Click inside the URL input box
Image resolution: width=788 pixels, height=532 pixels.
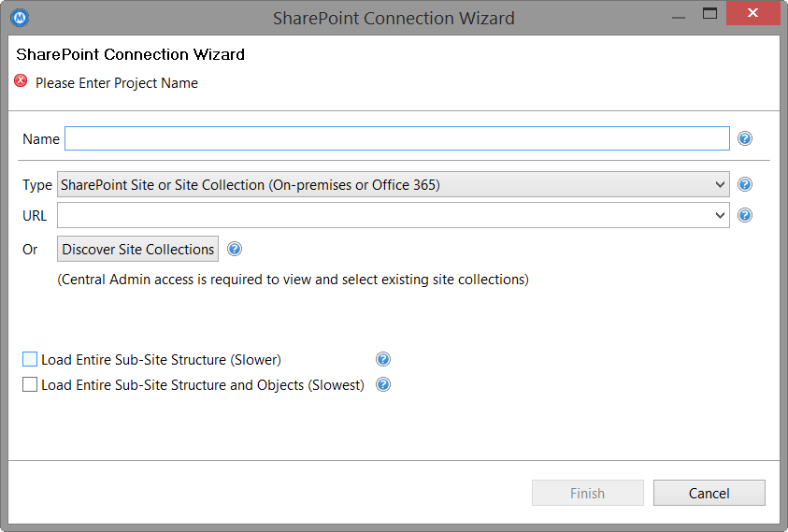[x=383, y=215]
